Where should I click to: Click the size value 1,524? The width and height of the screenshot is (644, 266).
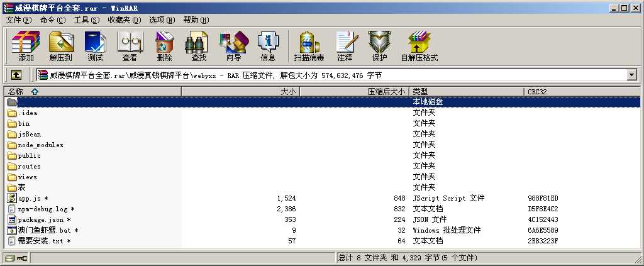tap(286, 198)
